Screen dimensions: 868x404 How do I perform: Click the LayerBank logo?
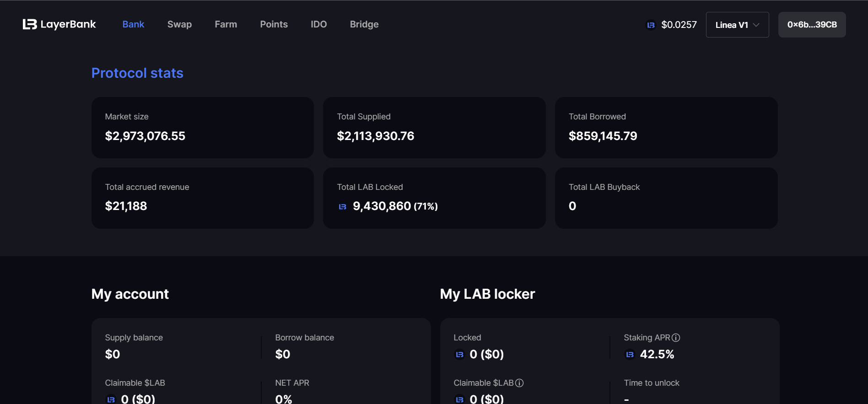[x=59, y=24]
